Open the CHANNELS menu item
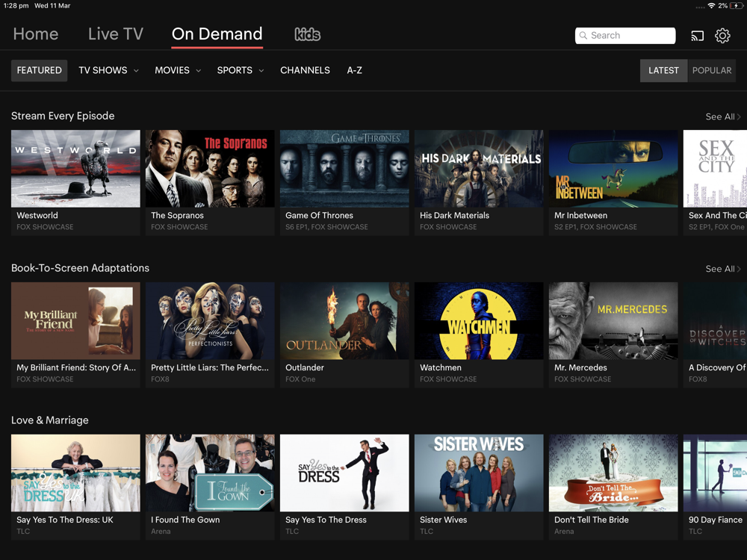This screenshot has height=560, width=747. 305,70
